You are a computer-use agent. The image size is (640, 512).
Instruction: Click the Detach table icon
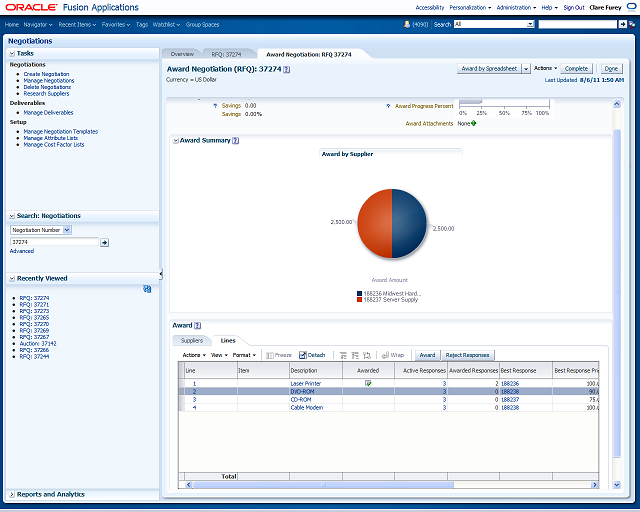302,355
